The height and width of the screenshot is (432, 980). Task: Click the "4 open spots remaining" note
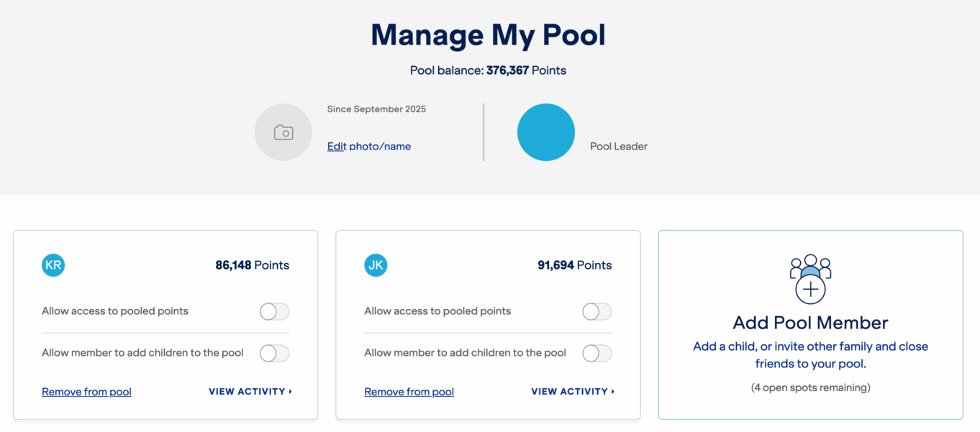click(810, 387)
